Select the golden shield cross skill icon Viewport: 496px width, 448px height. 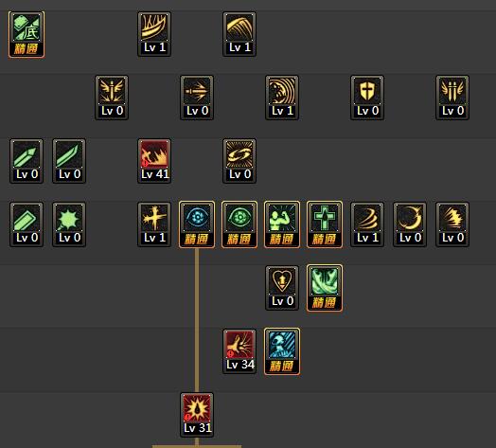[x=367, y=98]
